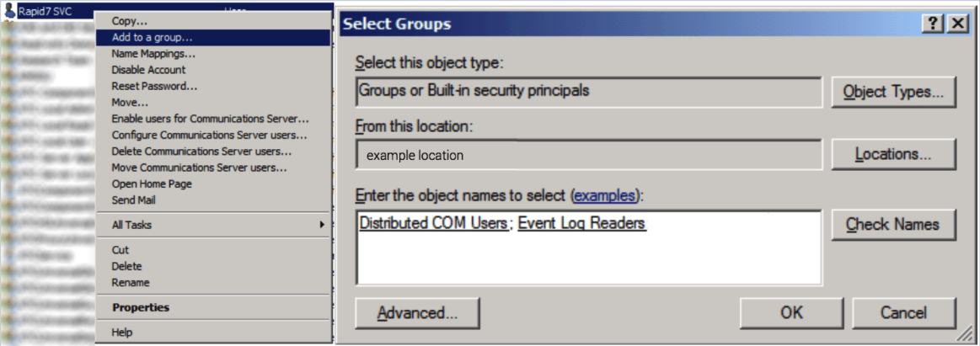The height and width of the screenshot is (346, 980).
Task: Cancel the Select Groups dialog
Action: 903,313
